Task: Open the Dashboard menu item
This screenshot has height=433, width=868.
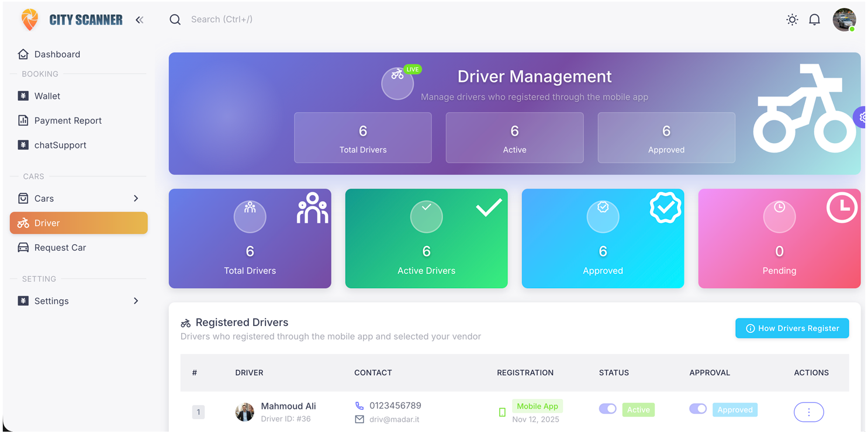Action: [56, 54]
